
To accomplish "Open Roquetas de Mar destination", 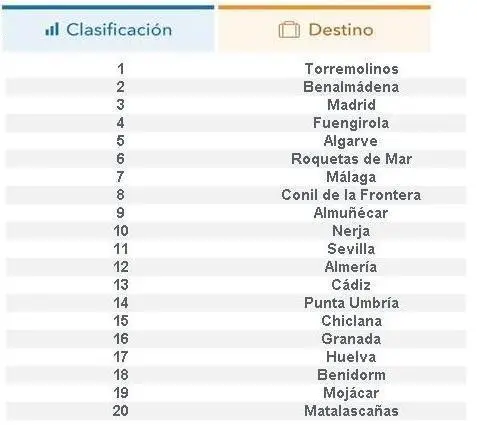I will (x=351, y=159).
